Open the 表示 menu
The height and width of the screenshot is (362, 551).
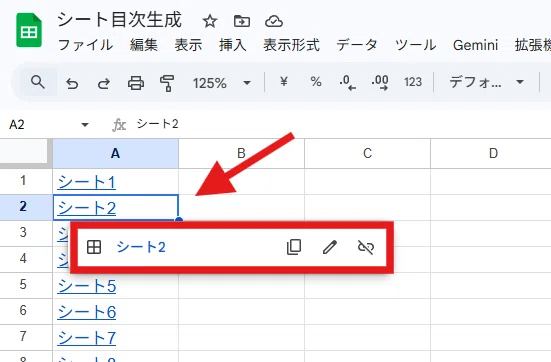(188, 45)
